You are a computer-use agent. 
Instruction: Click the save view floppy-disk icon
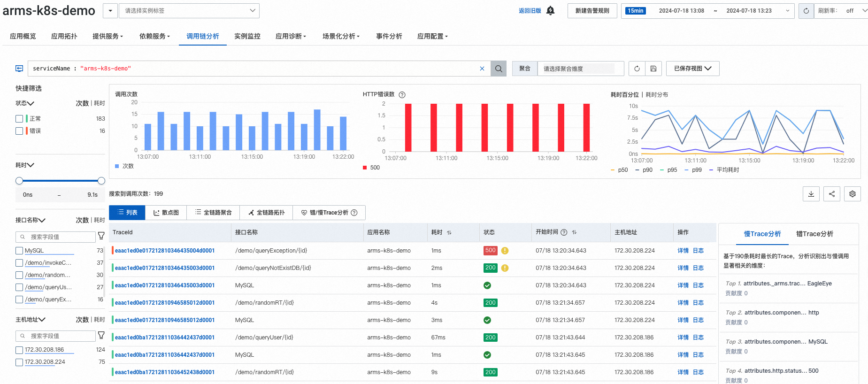coord(653,69)
